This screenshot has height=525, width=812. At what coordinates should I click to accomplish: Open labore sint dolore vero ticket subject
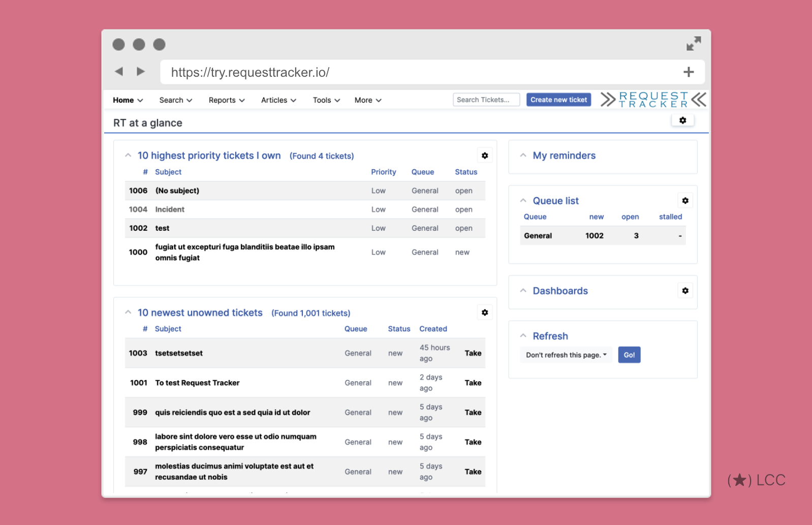click(236, 442)
